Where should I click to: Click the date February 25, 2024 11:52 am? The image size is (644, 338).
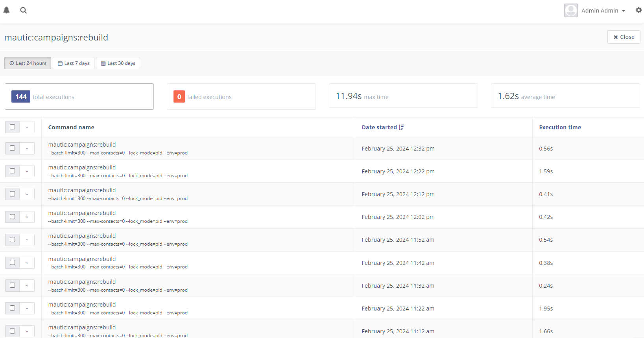click(398, 240)
